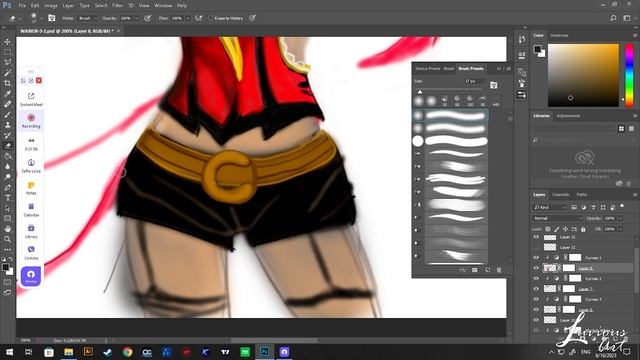Click the trash icon in Brush Presets panel

(x=499, y=270)
